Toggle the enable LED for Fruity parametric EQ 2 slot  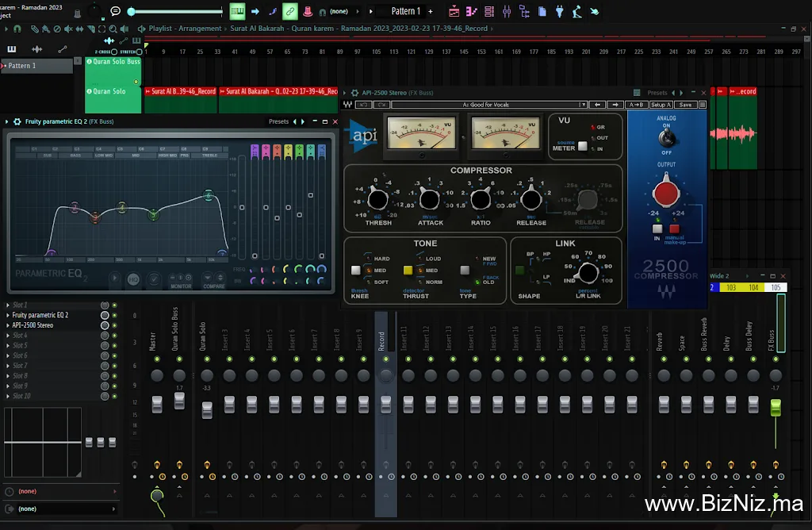[x=114, y=315]
